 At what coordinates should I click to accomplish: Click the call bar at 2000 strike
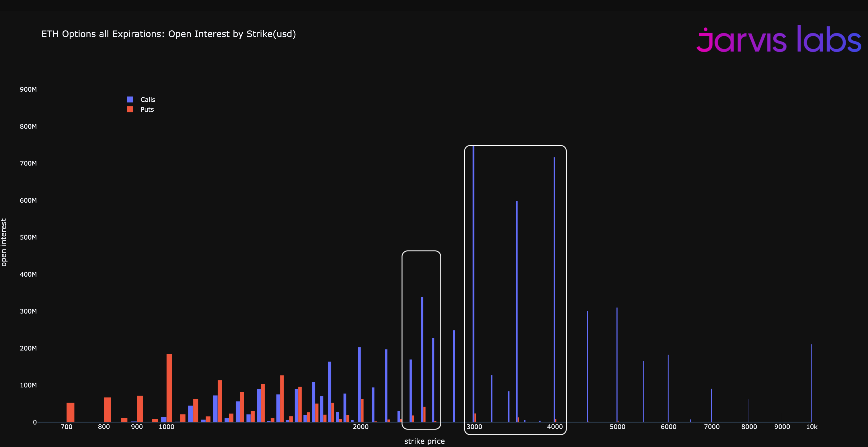click(x=359, y=384)
